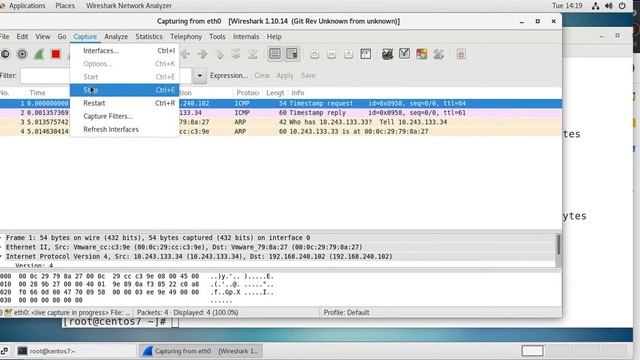Image resolution: width=640 pixels, height=360 pixels.
Task: Open the Telephony menu
Action: pos(186,36)
